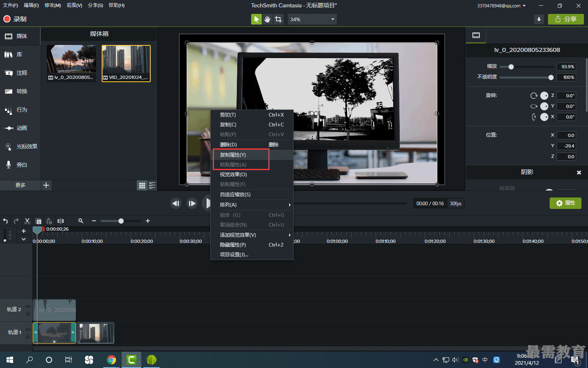
Task: Click the minus timeline zoom-out button
Action: tap(94, 221)
